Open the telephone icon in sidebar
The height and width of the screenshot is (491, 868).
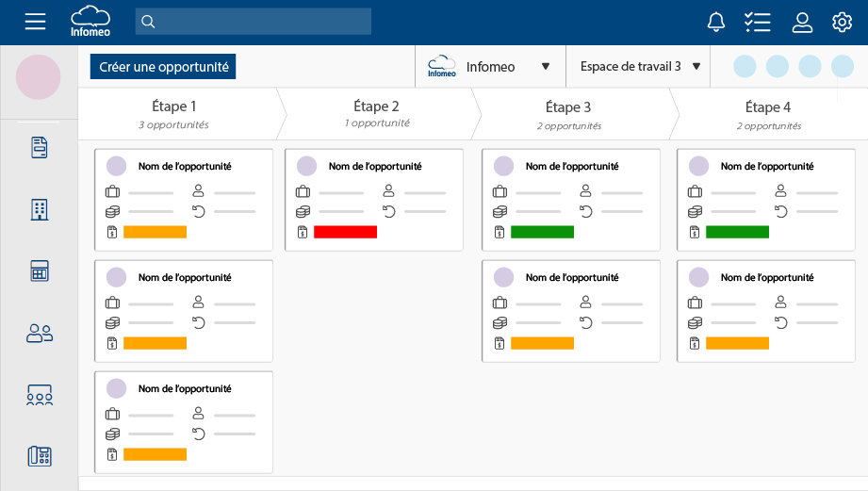point(39,456)
